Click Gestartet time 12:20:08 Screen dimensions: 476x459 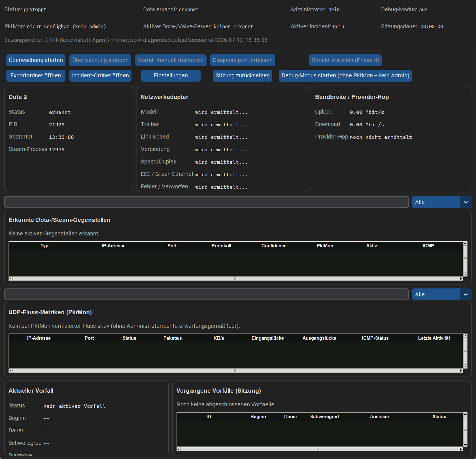coord(61,137)
